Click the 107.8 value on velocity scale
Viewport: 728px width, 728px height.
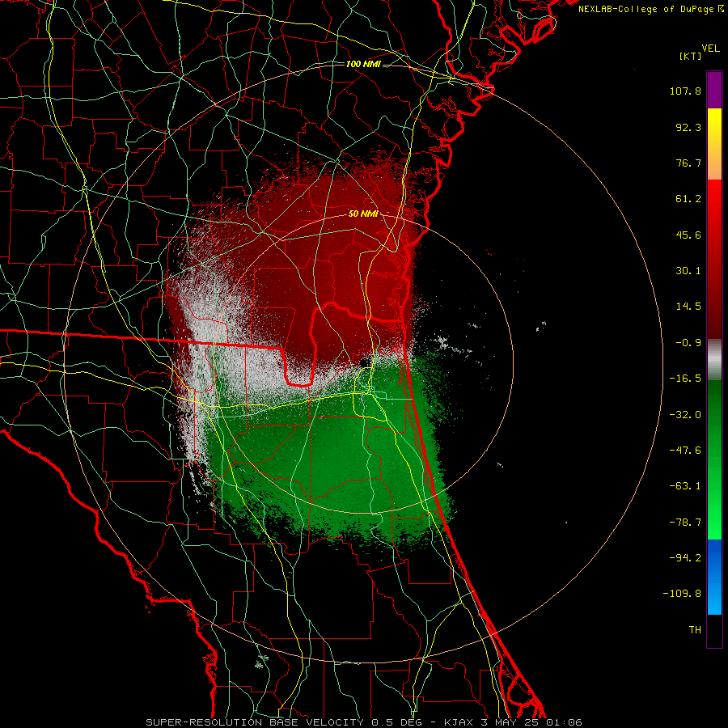point(685,91)
